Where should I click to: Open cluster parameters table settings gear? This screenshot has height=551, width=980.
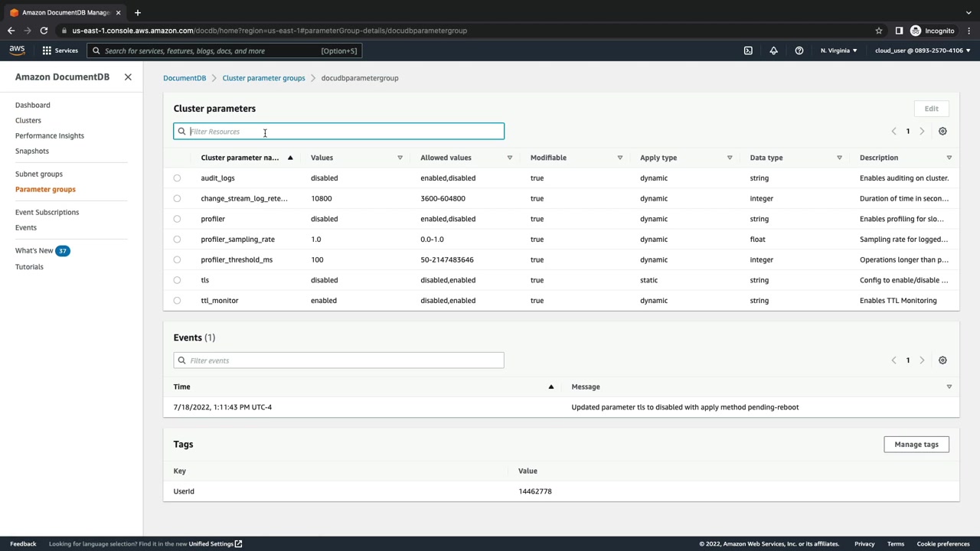942,132
